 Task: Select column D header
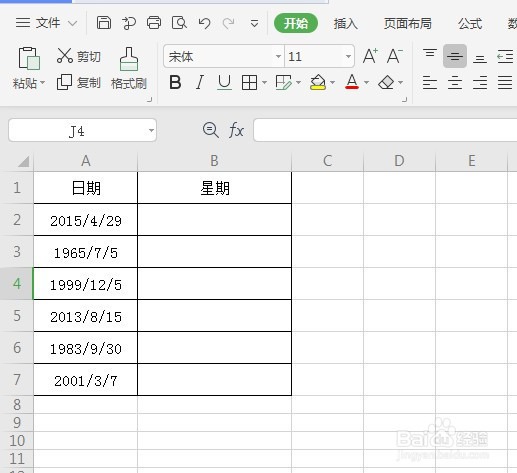(399, 161)
